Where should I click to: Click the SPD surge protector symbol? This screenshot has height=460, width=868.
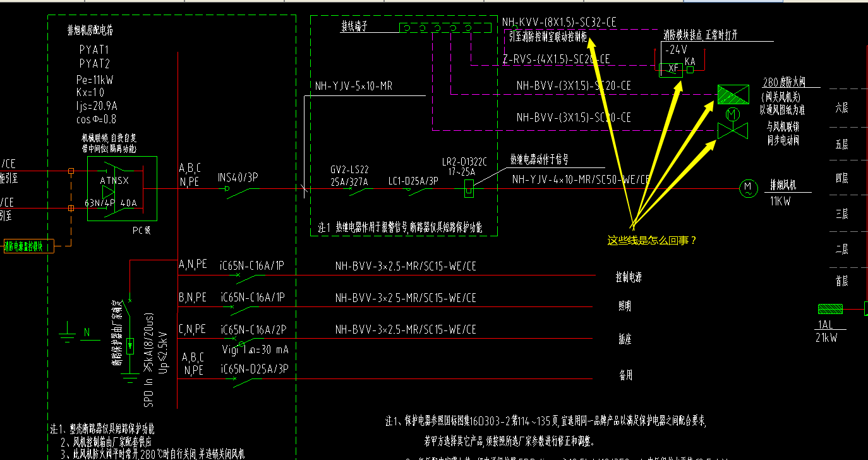[x=130, y=346]
